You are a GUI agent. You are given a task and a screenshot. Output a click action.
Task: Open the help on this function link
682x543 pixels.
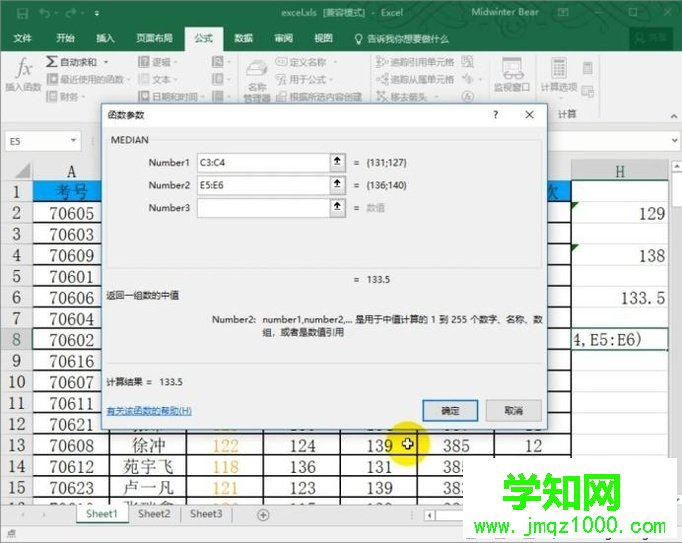point(149,410)
